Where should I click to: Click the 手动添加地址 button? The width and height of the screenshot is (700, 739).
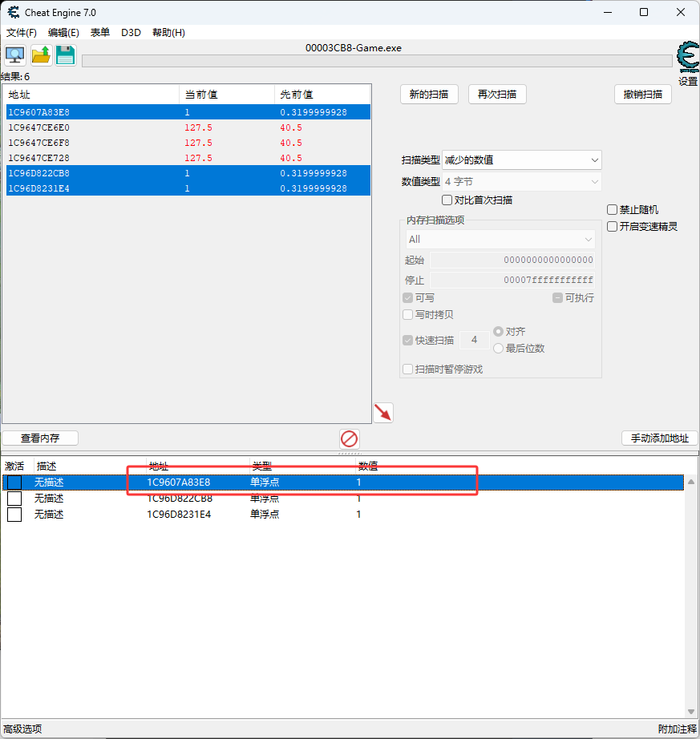660,438
